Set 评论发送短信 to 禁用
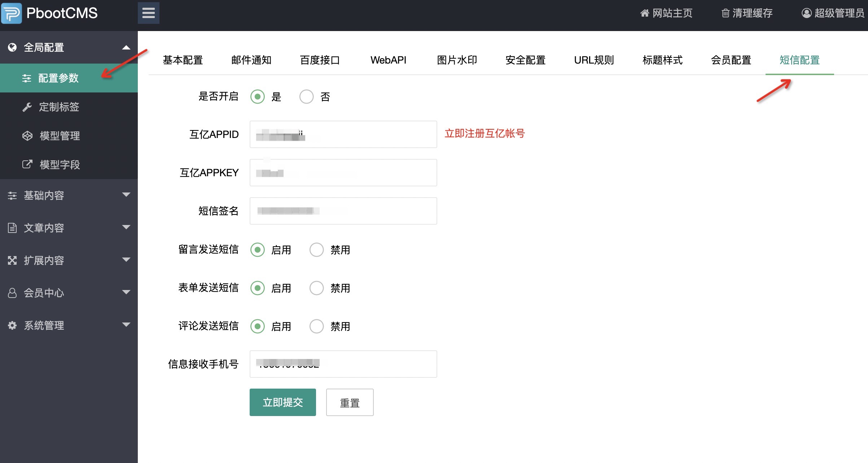868x463 pixels. coord(316,326)
